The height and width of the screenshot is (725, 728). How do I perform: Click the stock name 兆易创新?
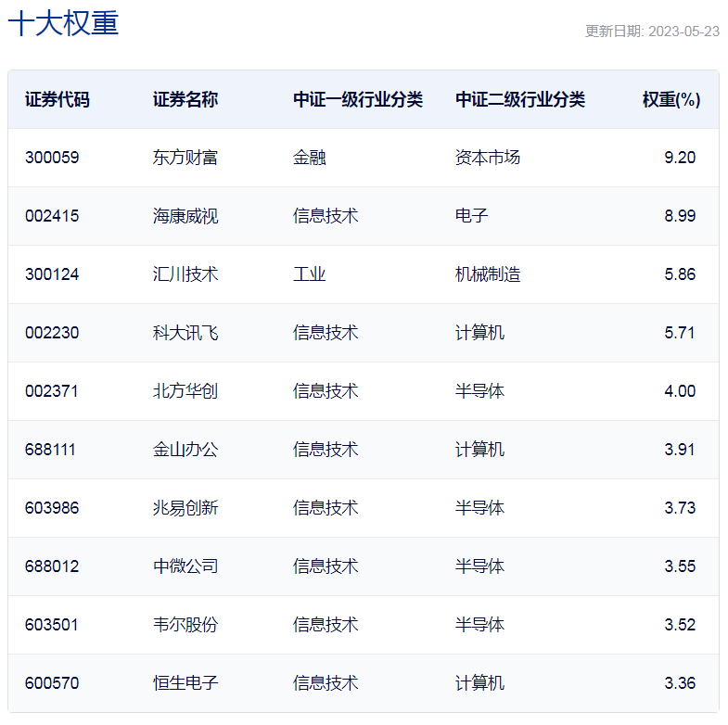tap(185, 508)
